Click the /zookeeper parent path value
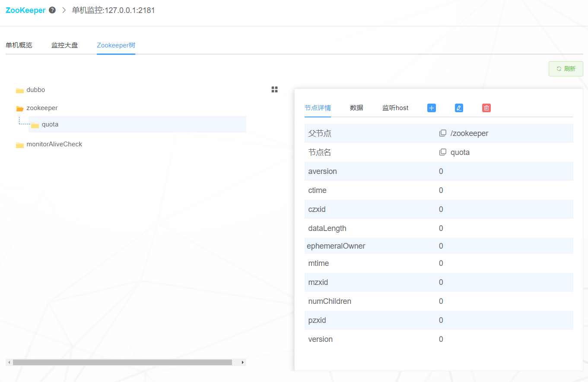Viewport: 588px width, 382px height. coord(469,133)
